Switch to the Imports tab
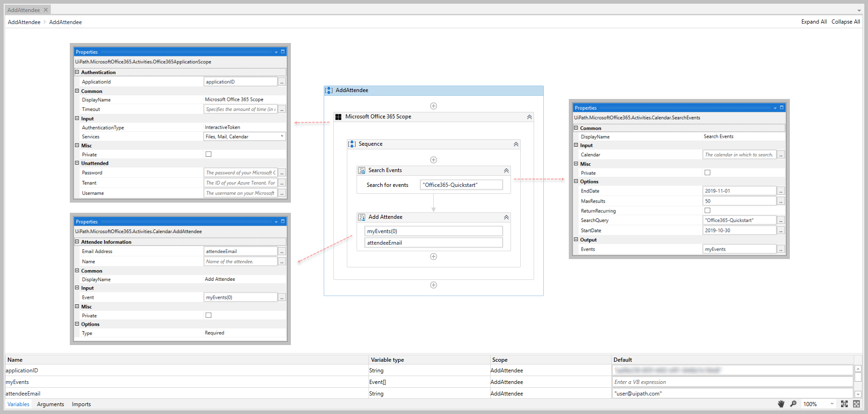 81,404
